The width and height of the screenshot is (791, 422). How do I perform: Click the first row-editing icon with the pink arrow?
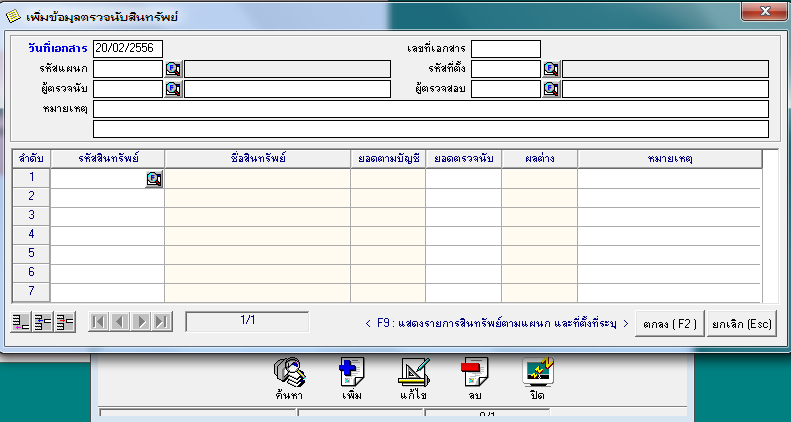click(21, 322)
